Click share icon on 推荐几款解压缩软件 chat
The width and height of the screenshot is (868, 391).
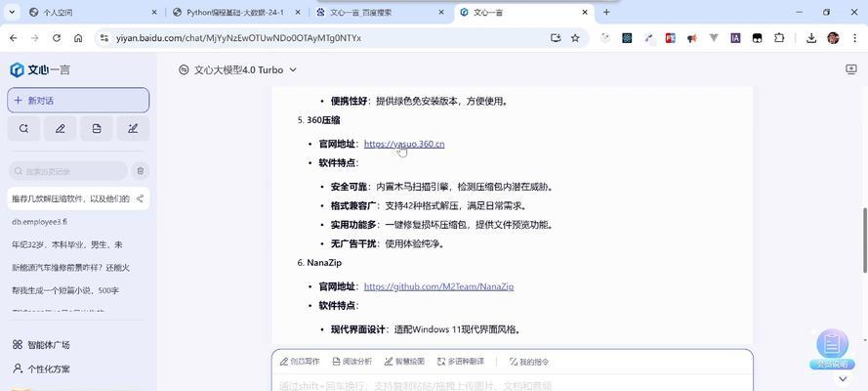coord(140,198)
